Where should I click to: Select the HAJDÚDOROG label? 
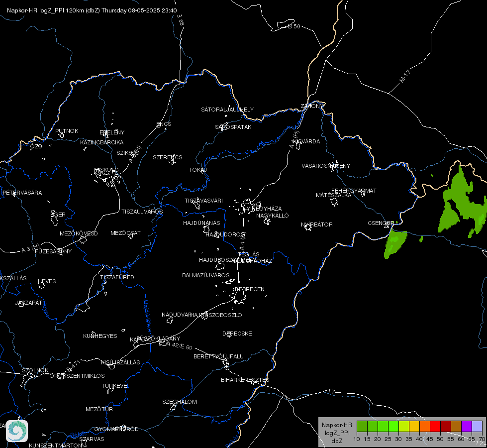pos(224,234)
